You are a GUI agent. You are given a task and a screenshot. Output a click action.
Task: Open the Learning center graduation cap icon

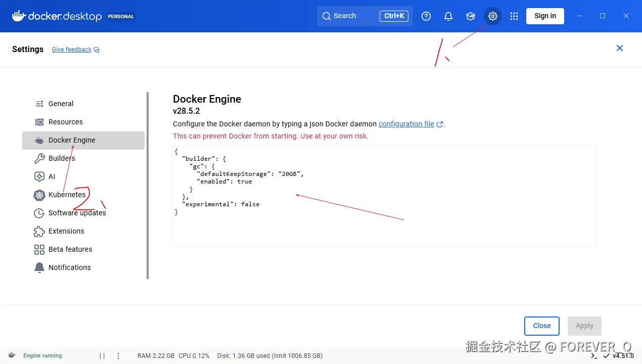click(x=471, y=16)
